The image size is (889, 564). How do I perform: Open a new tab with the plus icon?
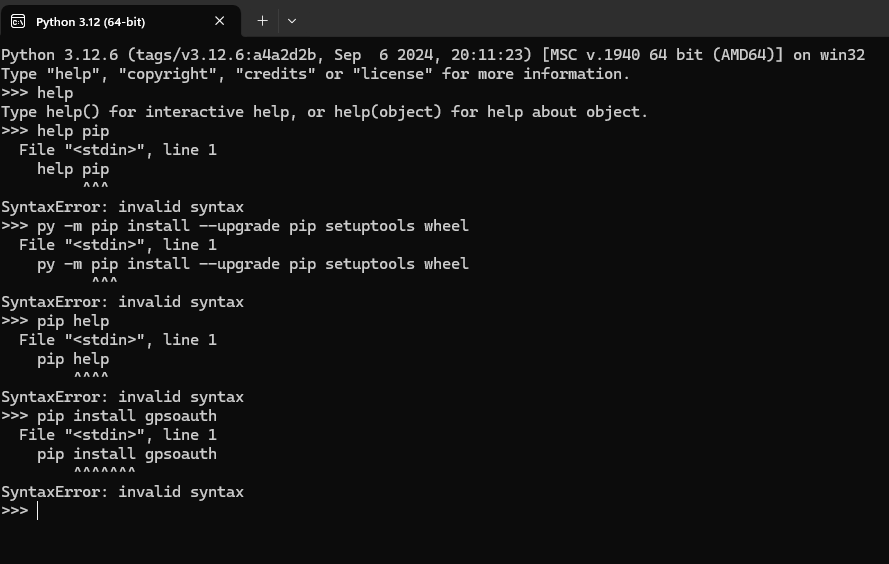tap(262, 21)
